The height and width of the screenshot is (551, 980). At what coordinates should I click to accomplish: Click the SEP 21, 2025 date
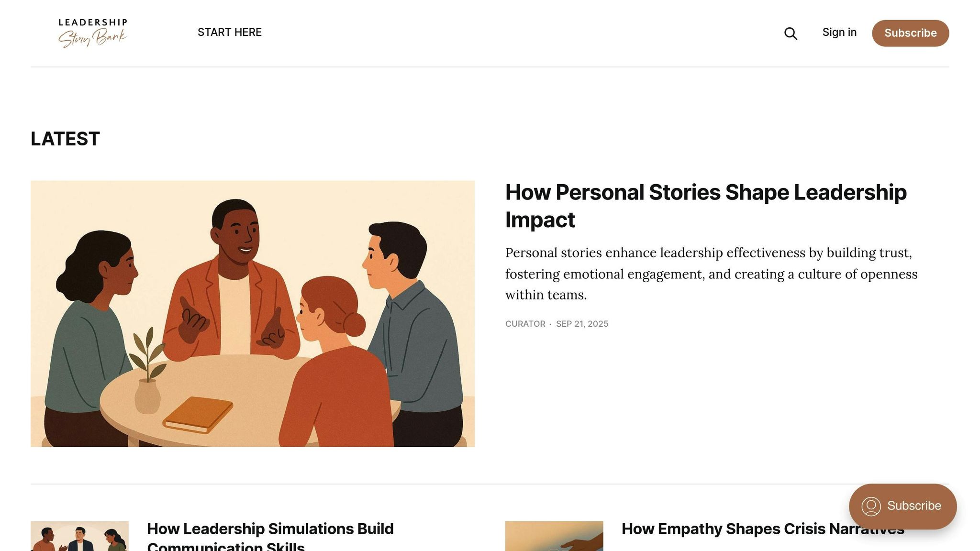(582, 324)
